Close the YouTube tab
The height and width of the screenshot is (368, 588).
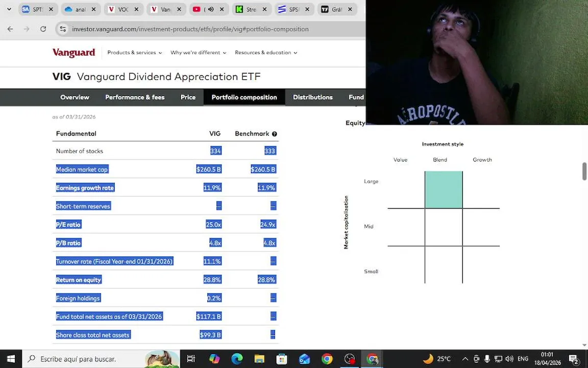222,9
